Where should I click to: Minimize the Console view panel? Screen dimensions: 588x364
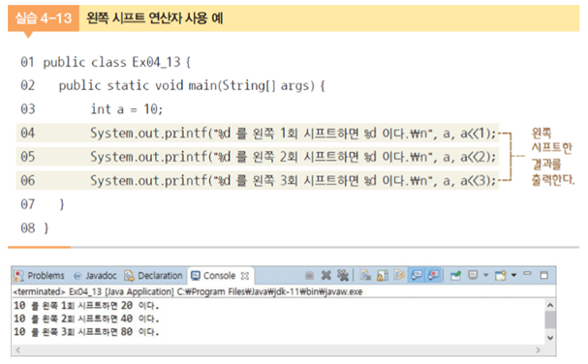point(527,273)
